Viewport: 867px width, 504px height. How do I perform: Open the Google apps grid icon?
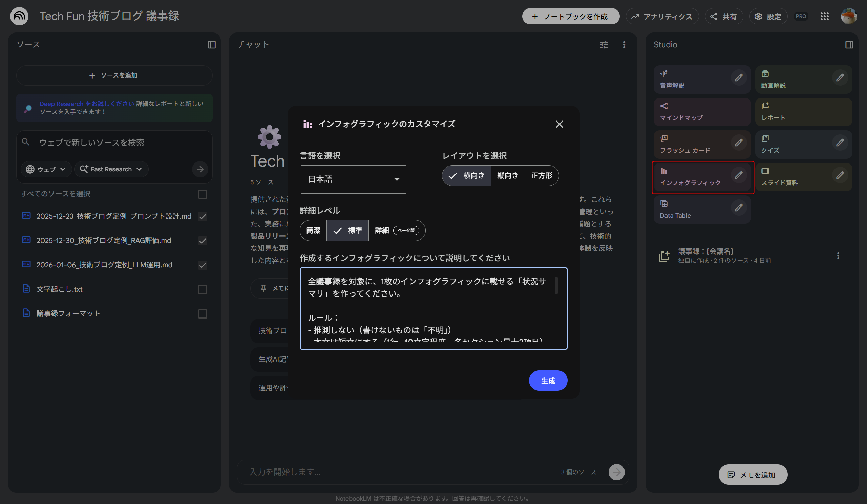pos(824,16)
